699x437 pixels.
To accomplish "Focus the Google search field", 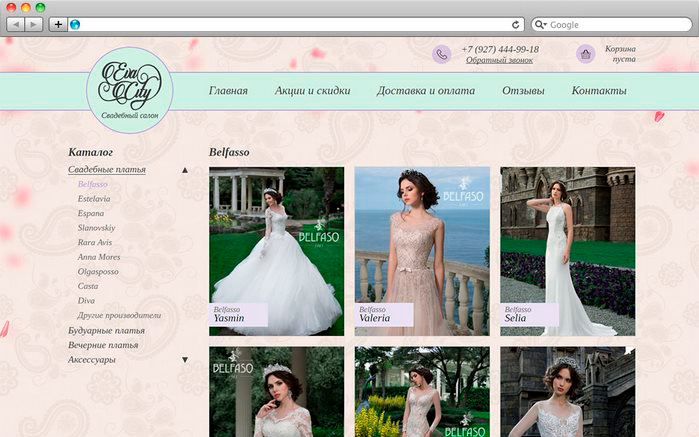I will tap(611, 25).
